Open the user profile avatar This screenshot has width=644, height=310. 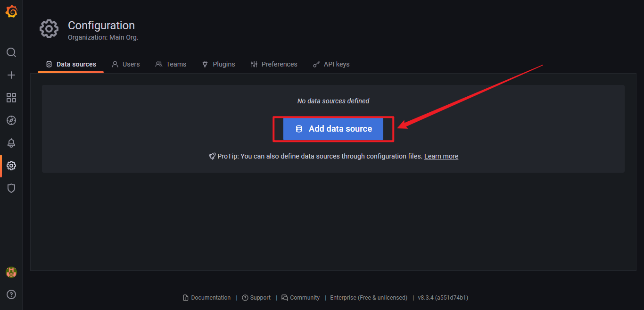tap(11, 272)
